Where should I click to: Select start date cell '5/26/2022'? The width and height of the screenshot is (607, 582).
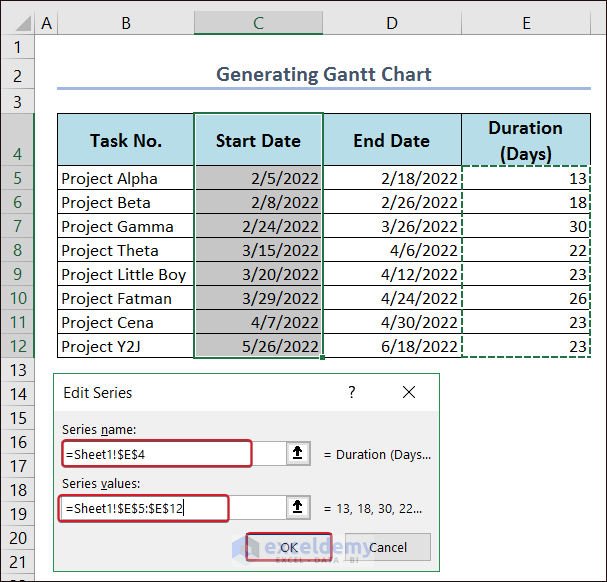point(258,346)
